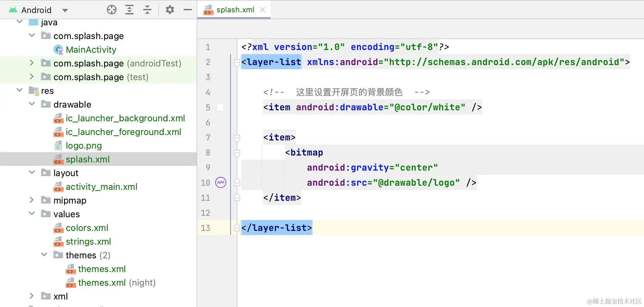This screenshot has width=644, height=307.
Task: Collapse the res folder
Action: point(20,90)
